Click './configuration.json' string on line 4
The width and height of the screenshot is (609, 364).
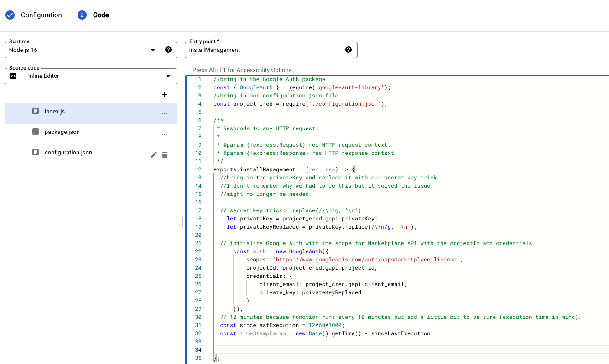[x=345, y=104]
